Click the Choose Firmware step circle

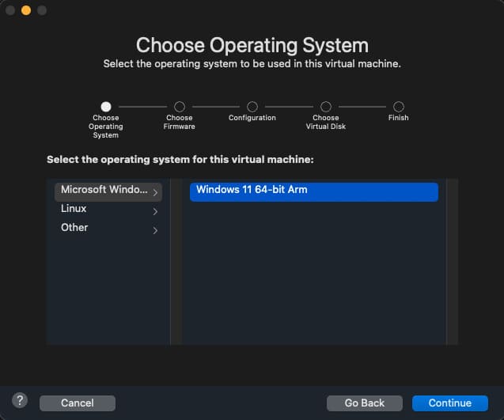click(180, 106)
